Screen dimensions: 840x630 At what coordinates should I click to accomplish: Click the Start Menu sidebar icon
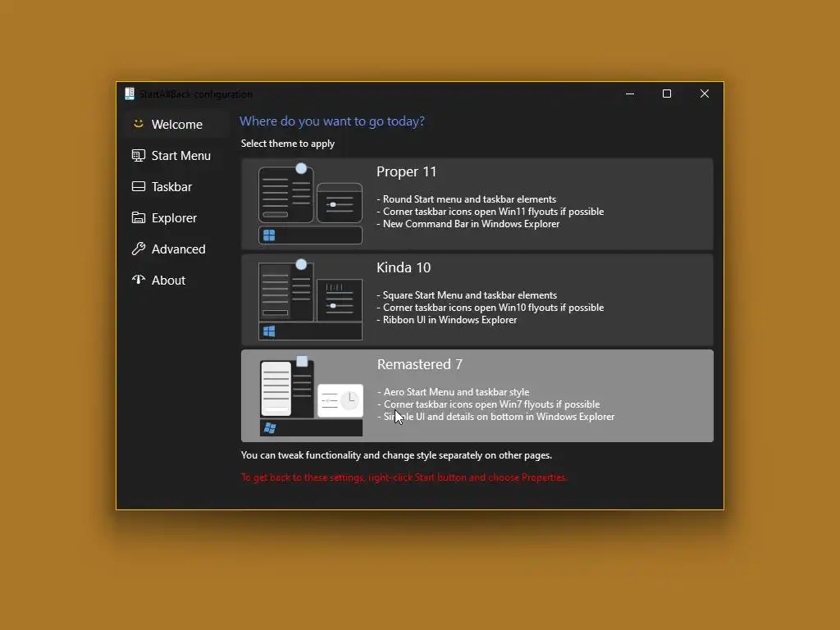[x=138, y=155]
